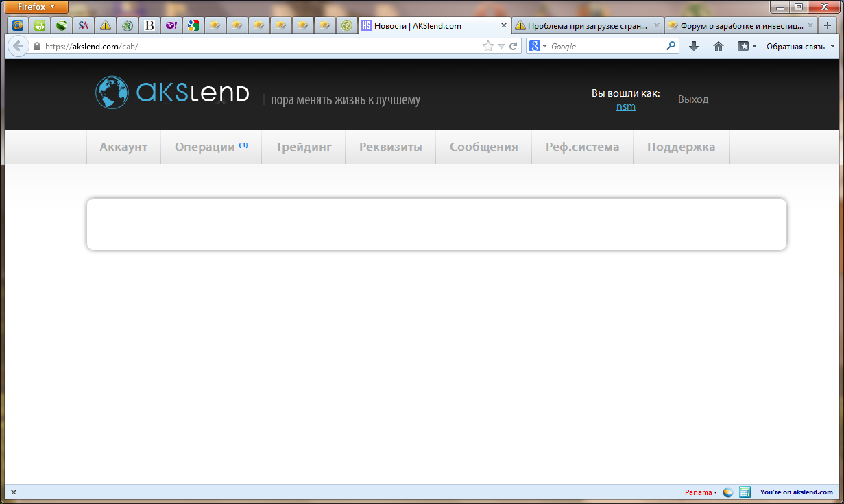
Task: Select the Трейдинг menu item
Action: coord(304,147)
